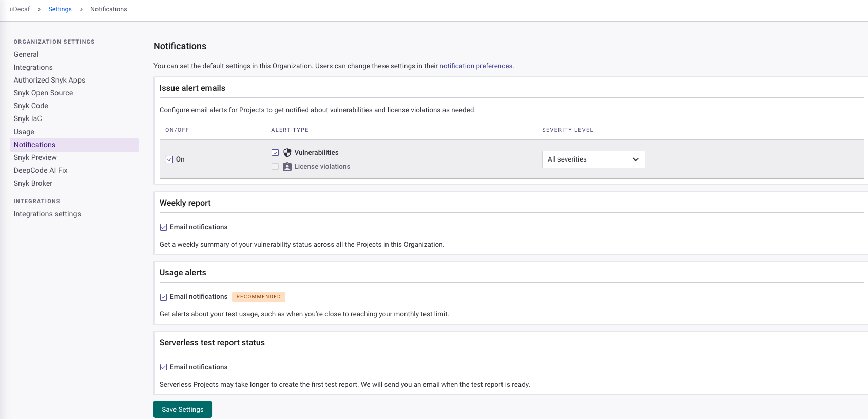Uncheck Serverless test report email notifications

pos(164,367)
